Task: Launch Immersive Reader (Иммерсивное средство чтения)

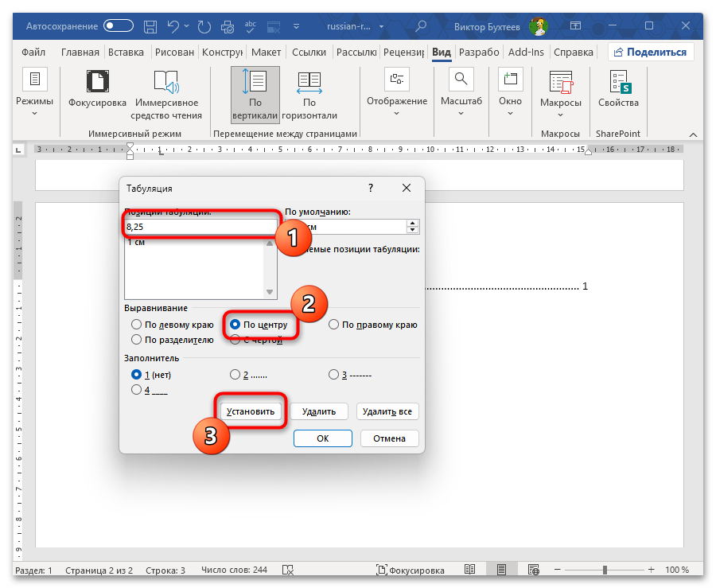Action: pos(166,81)
